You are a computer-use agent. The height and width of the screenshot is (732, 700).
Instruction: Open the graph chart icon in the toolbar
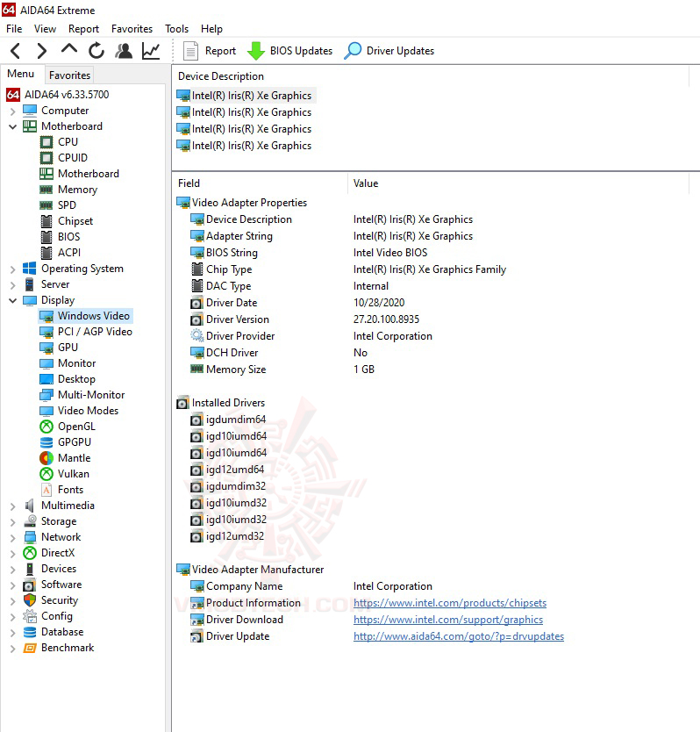tap(151, 50)
